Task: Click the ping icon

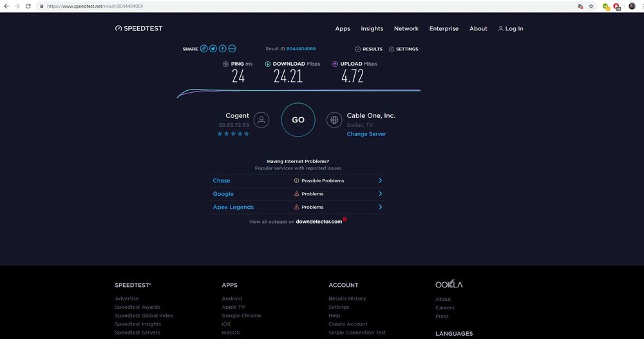Action: coord(225,64)
